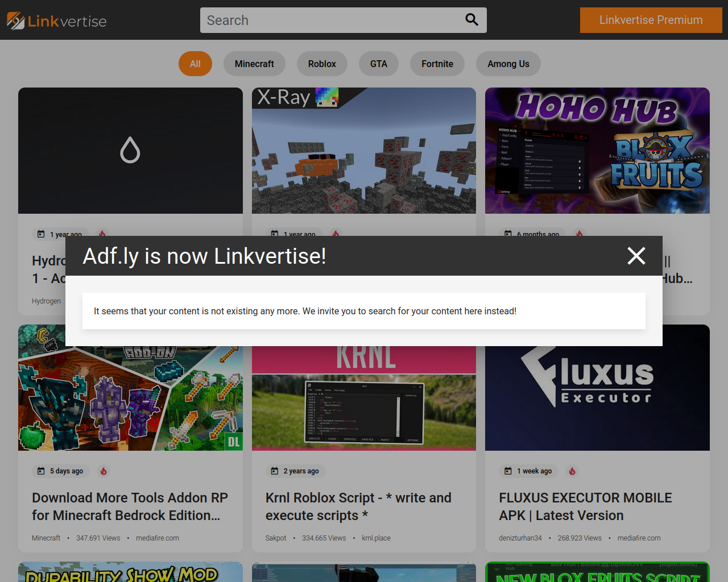The image size is (728, 582).
Task: Click the flame icon next to 1 week ago
Action: pos(572,471)
